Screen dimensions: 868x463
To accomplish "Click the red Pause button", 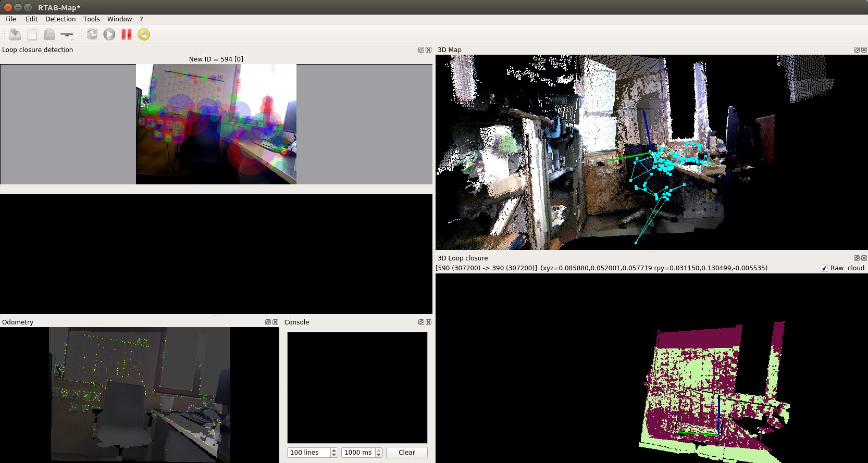I will coord(127,34).
